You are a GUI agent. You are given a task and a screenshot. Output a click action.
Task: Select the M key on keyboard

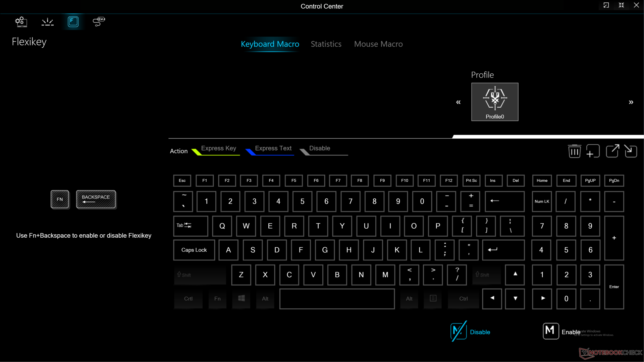click(385, 275)
